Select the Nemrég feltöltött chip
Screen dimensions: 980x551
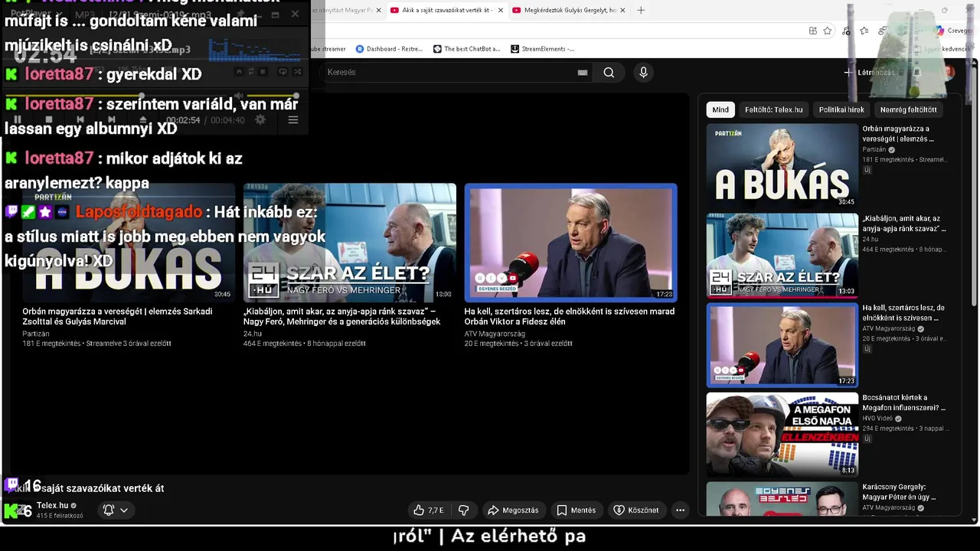909,109
